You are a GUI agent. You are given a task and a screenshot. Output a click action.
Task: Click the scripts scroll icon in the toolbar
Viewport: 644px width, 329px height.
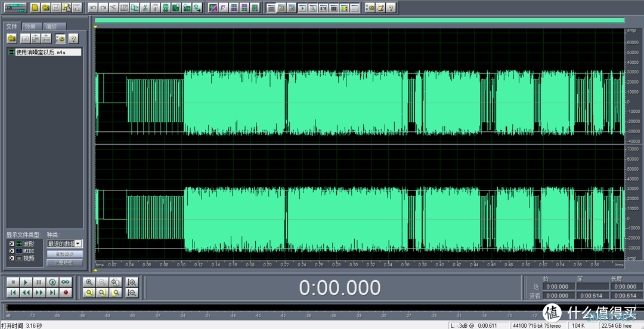pyautogui.click(x=380, y=7)
